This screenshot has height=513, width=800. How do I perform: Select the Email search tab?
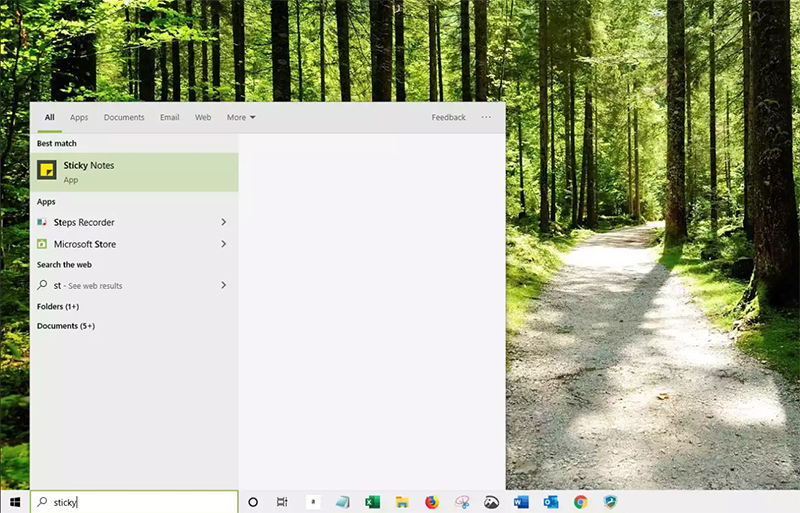pos(170,117)
